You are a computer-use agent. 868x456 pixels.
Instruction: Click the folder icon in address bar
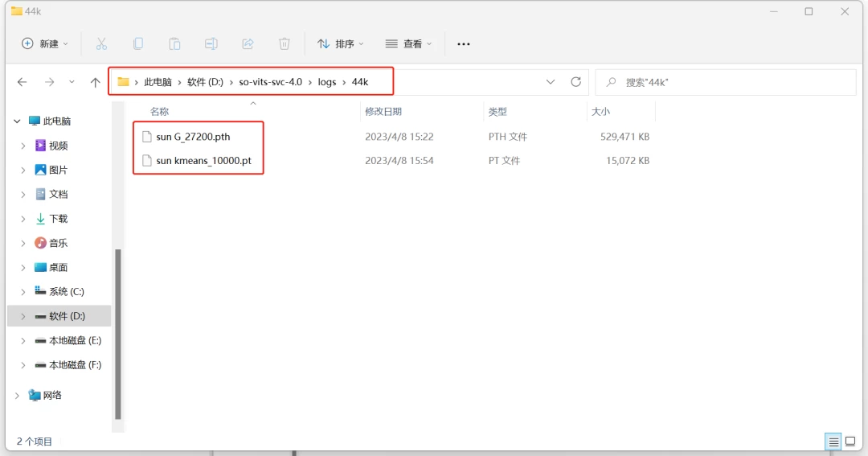[124, 82]
